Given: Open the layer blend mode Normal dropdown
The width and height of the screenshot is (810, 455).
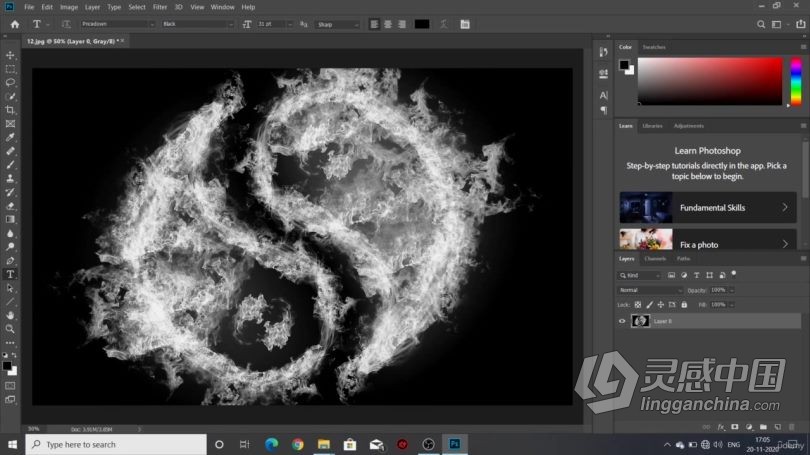Looking at the screenshot, I should tap(650, 290).
